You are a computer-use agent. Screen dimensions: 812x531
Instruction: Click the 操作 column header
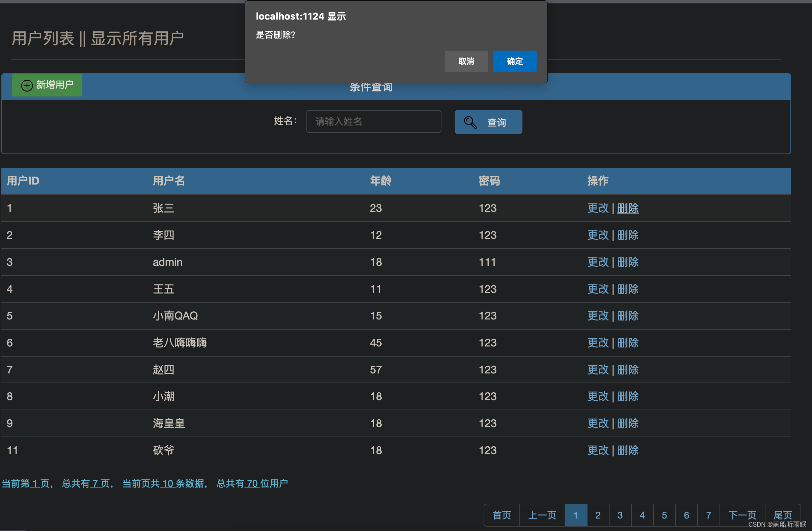(598, 180)
